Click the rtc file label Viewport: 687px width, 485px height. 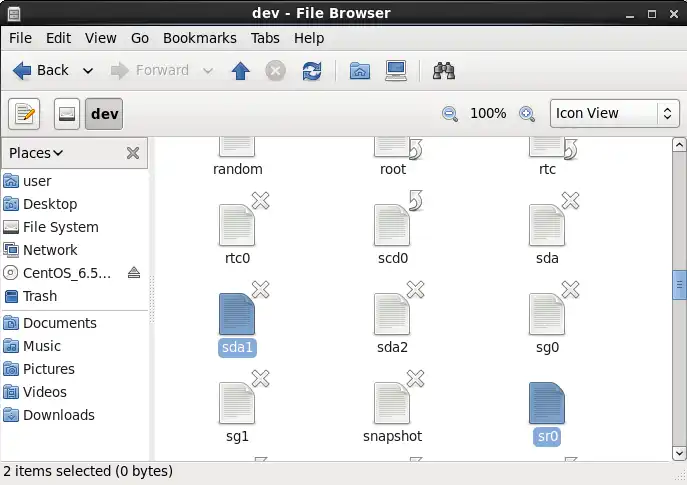tap(547, 169)
